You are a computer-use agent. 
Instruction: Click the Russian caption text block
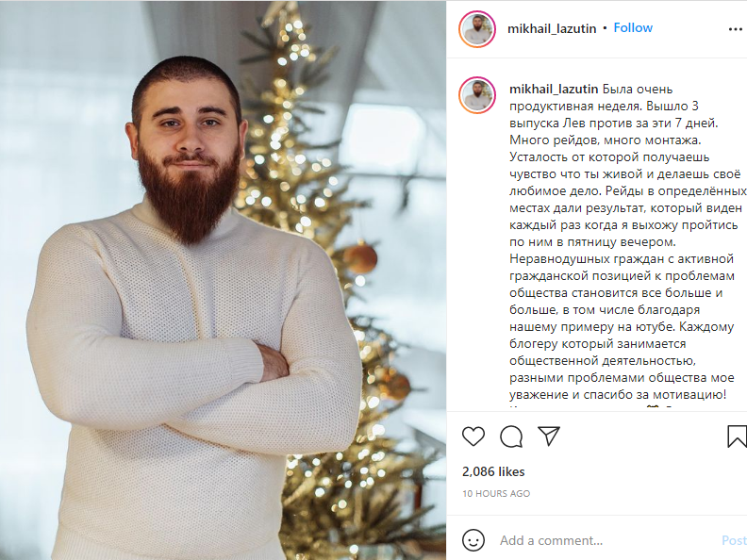(628, 242)
